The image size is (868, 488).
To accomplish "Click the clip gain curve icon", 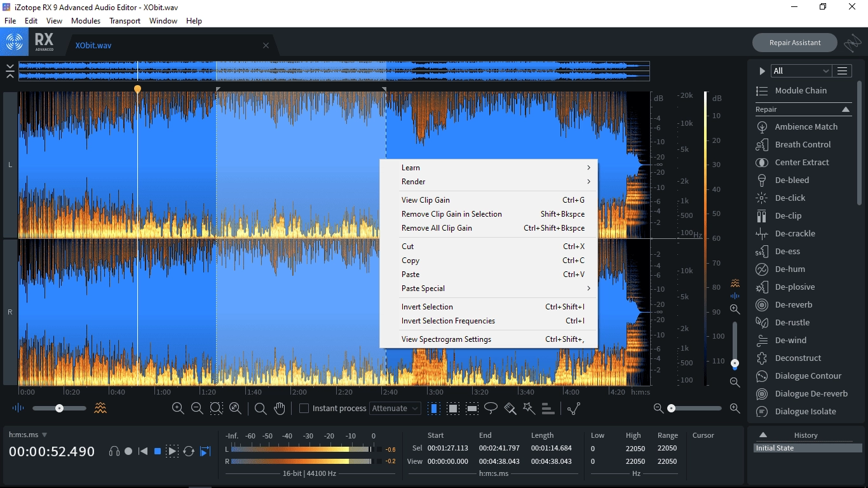I will (x=574, y=409).
